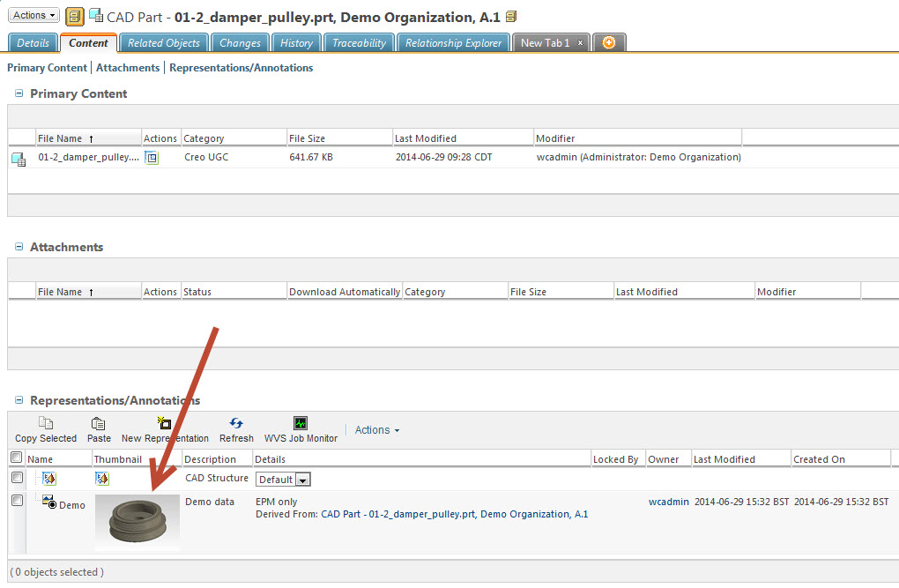Open the damper pulley 3D thumbnail
899x588 pixels.
click(x=137, y=521)
